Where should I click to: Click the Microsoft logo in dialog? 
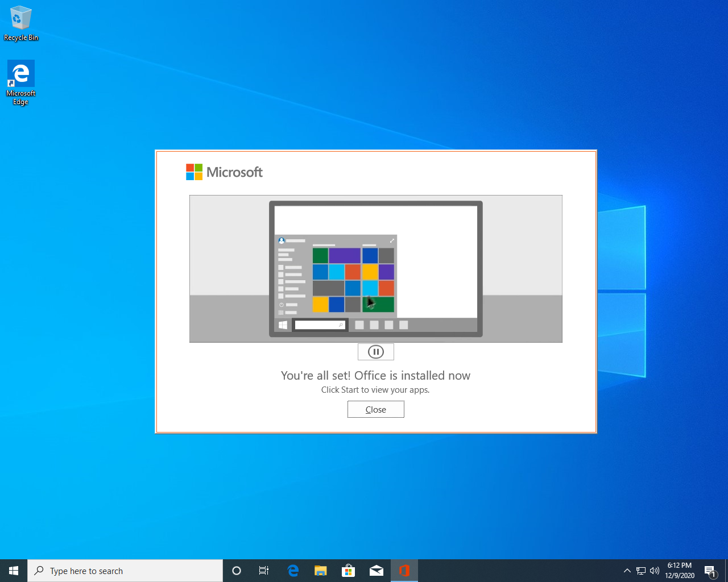tap(224, 172)
